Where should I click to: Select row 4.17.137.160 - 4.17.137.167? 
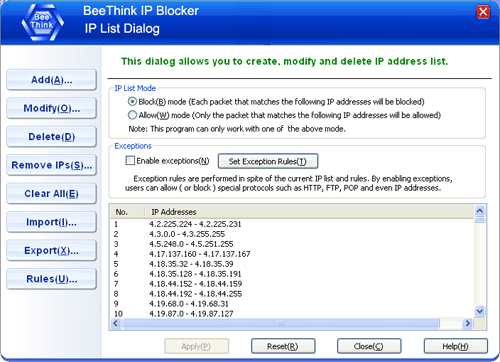[292, 254]
